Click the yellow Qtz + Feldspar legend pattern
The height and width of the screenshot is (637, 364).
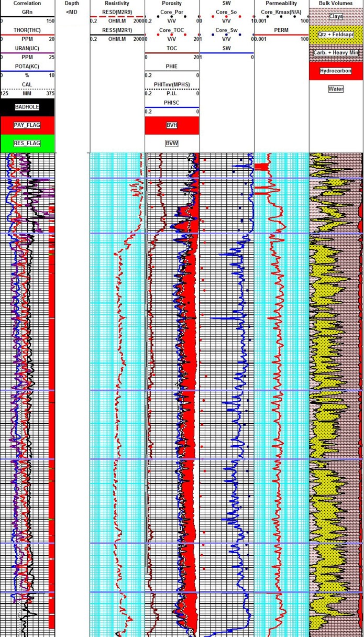(336, 34)
